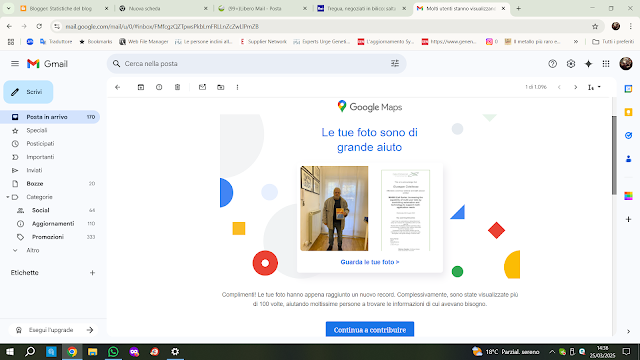
Task: Open the Promozioni category
Action: (48, 237)
